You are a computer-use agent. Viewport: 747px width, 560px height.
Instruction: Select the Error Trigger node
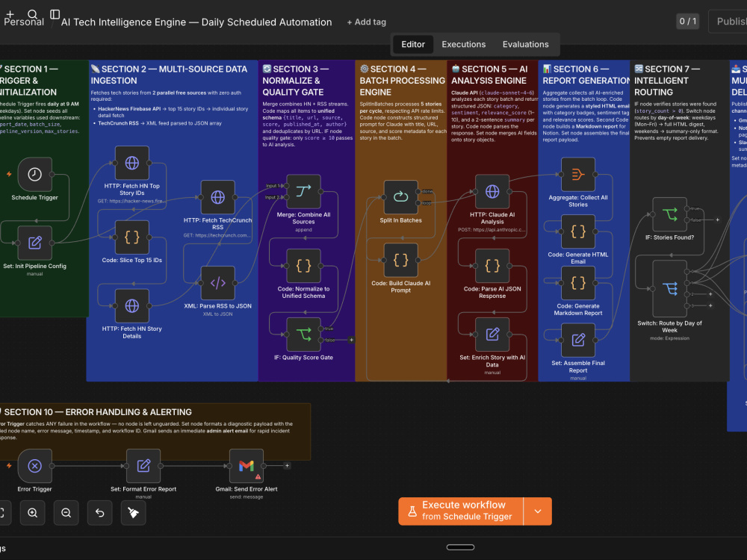(35, 466)
